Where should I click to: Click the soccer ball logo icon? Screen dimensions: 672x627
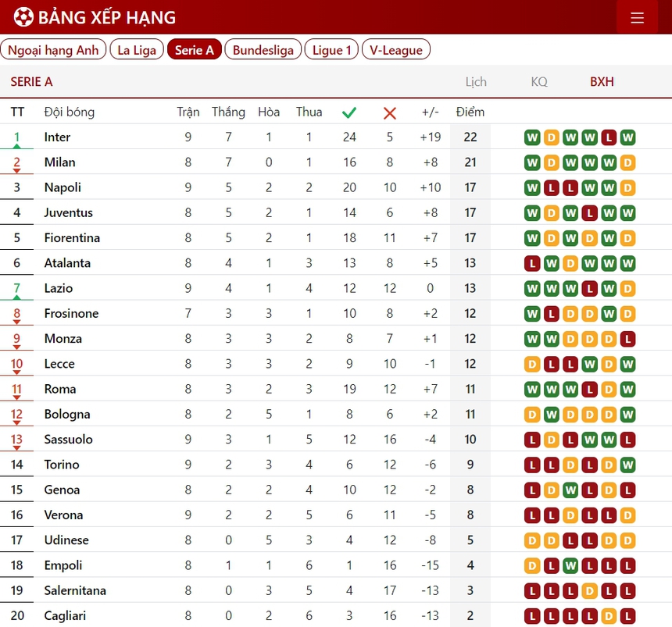point(23,17)
